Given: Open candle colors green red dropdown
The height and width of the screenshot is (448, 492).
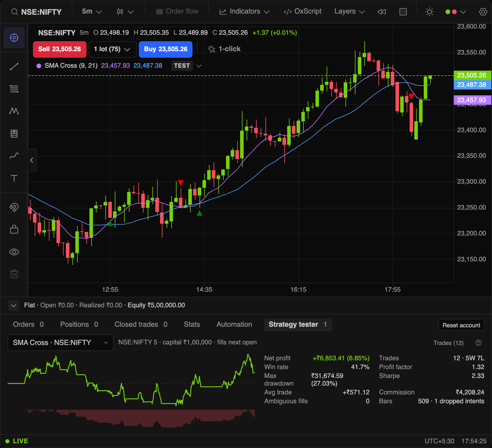Looking at the screenshot, I should pos(456,12).
